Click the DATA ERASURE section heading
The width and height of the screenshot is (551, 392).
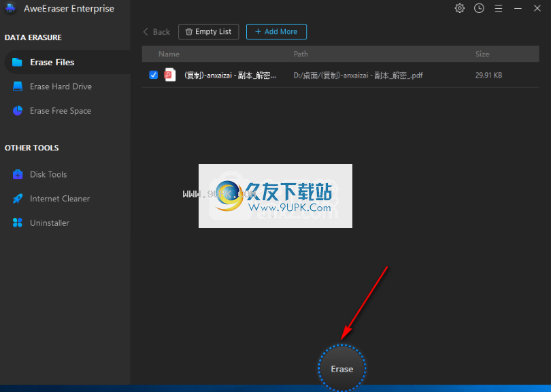tap(33, 37)
